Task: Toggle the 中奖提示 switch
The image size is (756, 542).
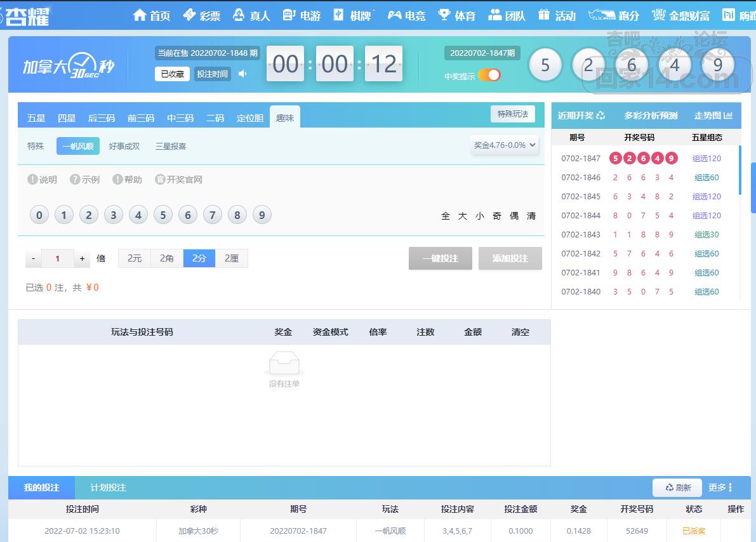Action: coord(489,76)
